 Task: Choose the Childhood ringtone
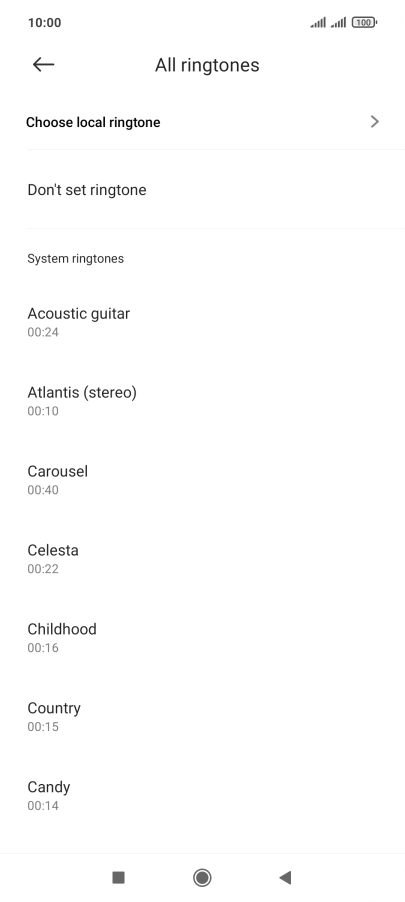click(202, 637)
